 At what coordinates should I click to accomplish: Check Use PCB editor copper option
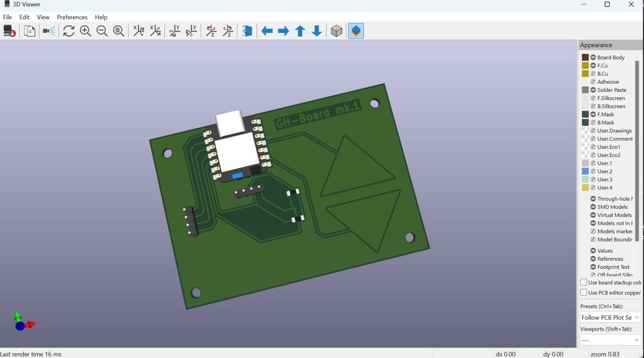pyautogui.click(x=582, y=293)
